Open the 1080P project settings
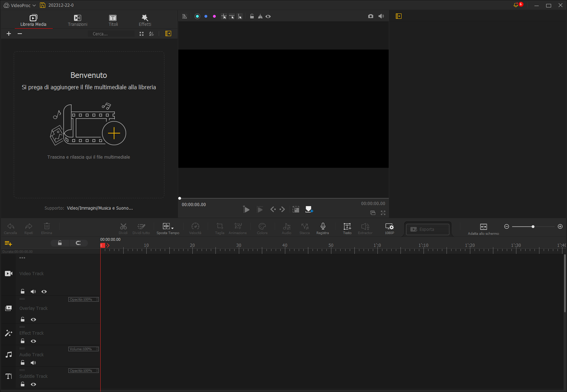The width and height of the screenshot is (567, 392). pyautogui.click(x=389, y=229)
